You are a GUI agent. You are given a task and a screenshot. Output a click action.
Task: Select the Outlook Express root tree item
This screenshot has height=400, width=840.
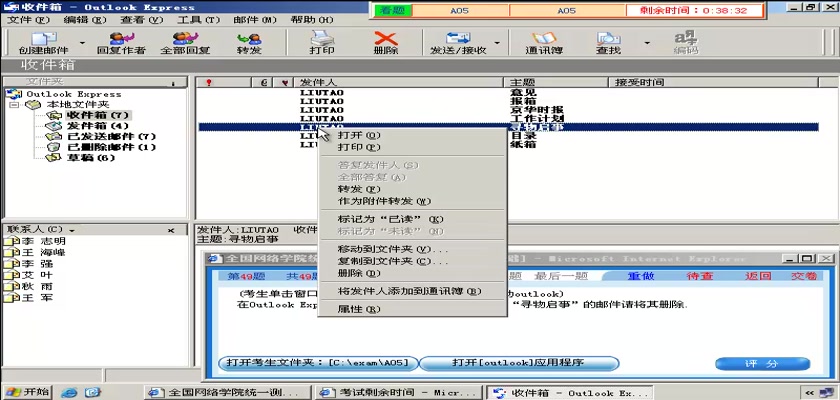74,94
